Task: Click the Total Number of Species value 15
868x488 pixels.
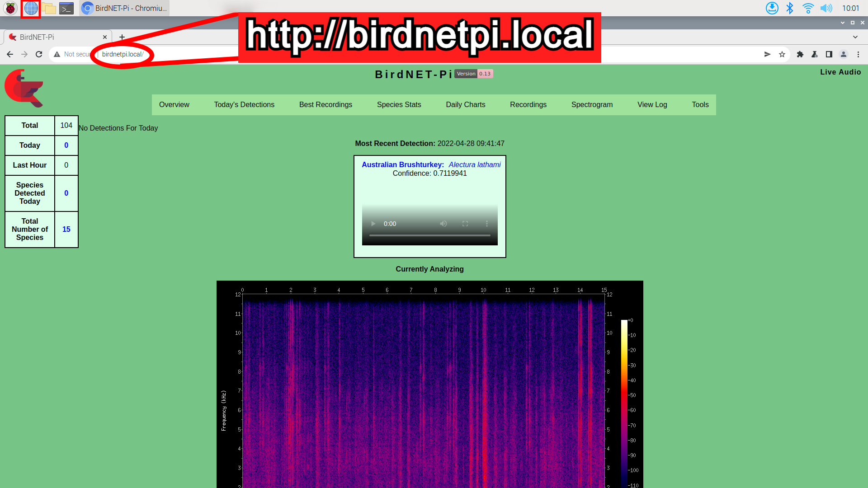Action: coord(66,229)
